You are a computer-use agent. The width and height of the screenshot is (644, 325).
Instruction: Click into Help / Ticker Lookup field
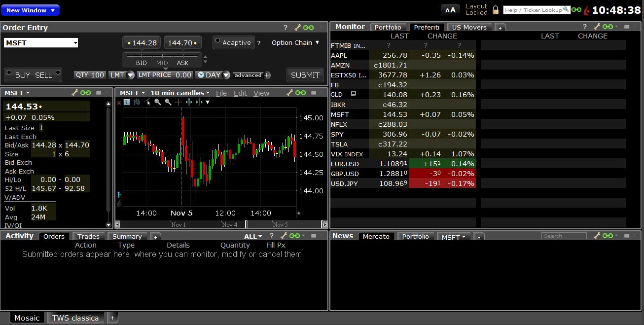click(537, 10)
